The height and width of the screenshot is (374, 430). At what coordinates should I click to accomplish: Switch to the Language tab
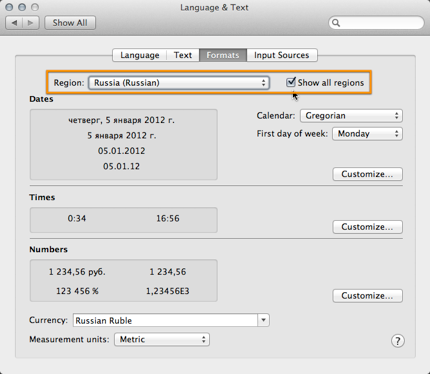[x=140, y=55]
